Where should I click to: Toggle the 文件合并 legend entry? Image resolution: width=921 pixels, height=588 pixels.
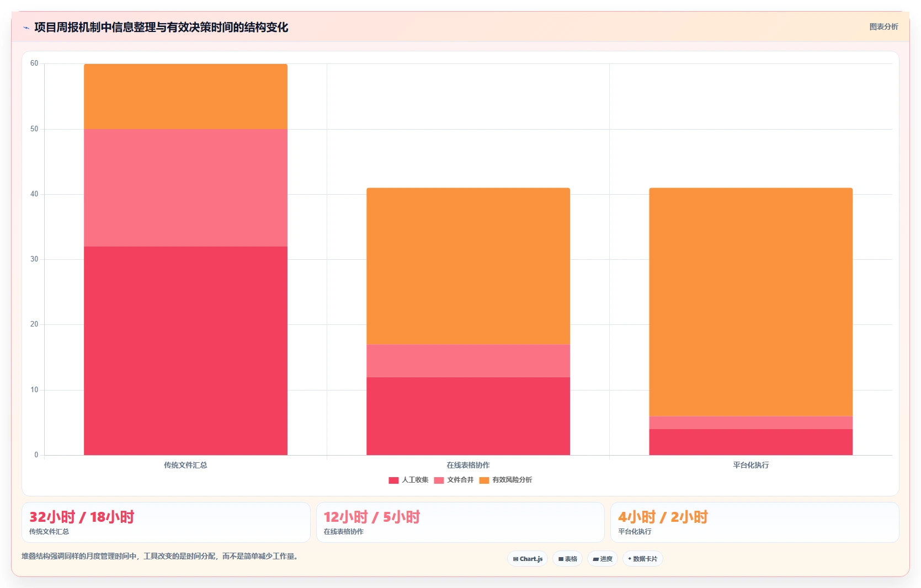[454, 480]
